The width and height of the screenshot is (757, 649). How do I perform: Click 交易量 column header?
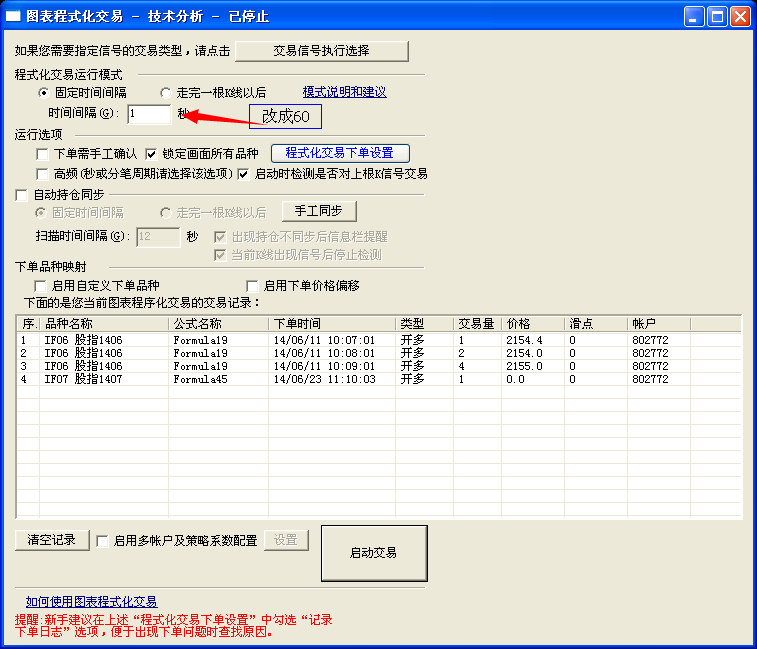(477, 324)
